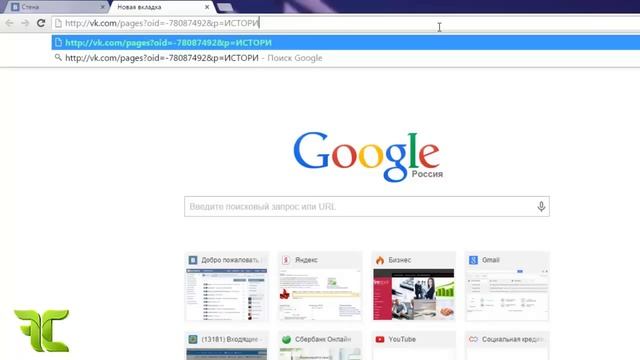Click the microphone voice search icon

coord(541,207)
